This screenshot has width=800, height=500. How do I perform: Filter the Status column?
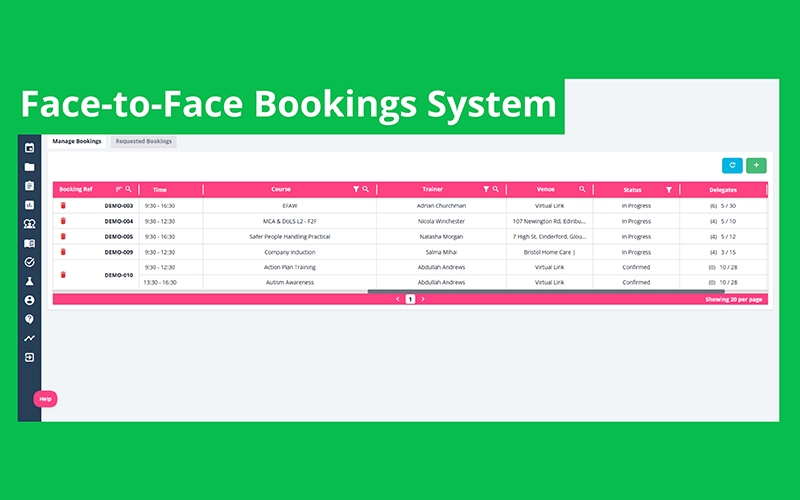point(669,190)
